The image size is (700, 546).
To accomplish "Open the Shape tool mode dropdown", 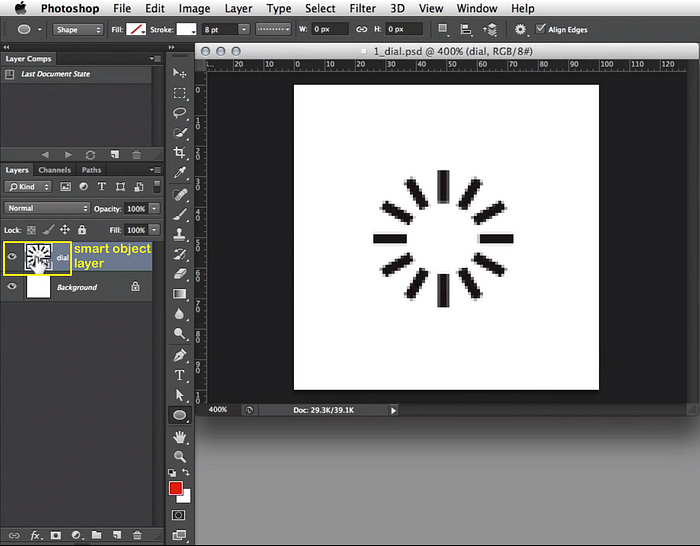I will 78,29.
